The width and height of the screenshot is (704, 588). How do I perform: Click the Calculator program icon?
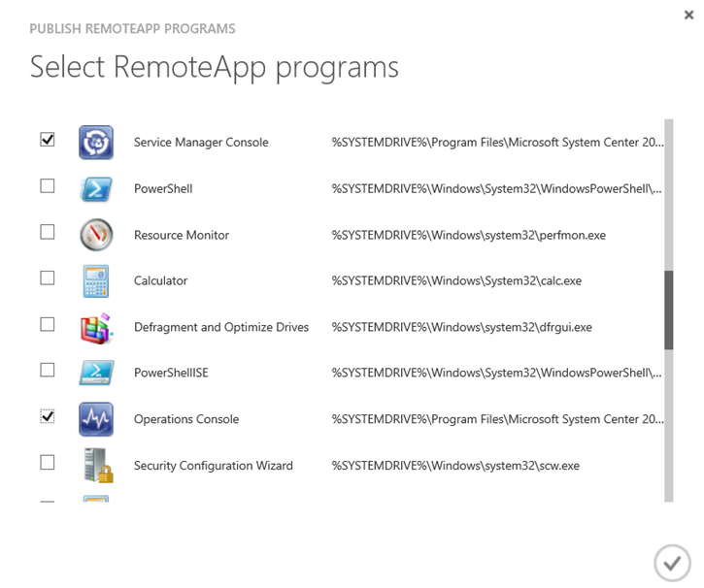point(96,281)
